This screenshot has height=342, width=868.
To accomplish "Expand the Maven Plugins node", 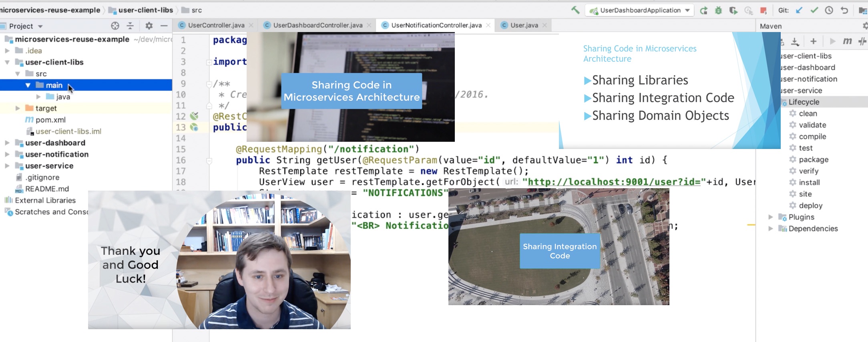I will (x=771, y=217).
